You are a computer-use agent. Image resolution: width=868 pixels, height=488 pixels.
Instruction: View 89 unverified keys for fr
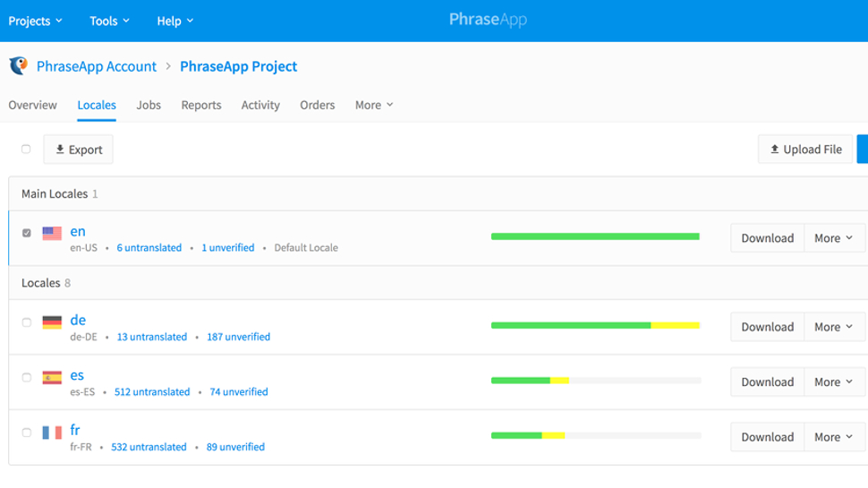(x=235, y=447)
